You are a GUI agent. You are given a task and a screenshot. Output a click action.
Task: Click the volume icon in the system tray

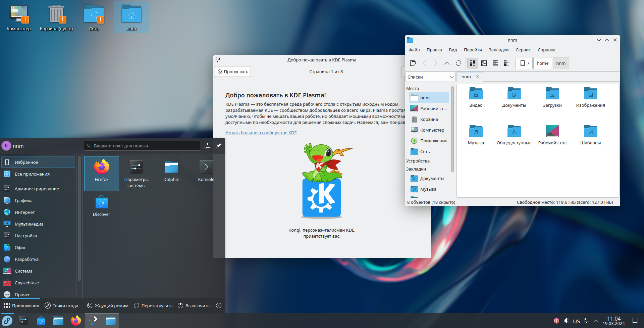pyautogui.click(x=566, y=321)
